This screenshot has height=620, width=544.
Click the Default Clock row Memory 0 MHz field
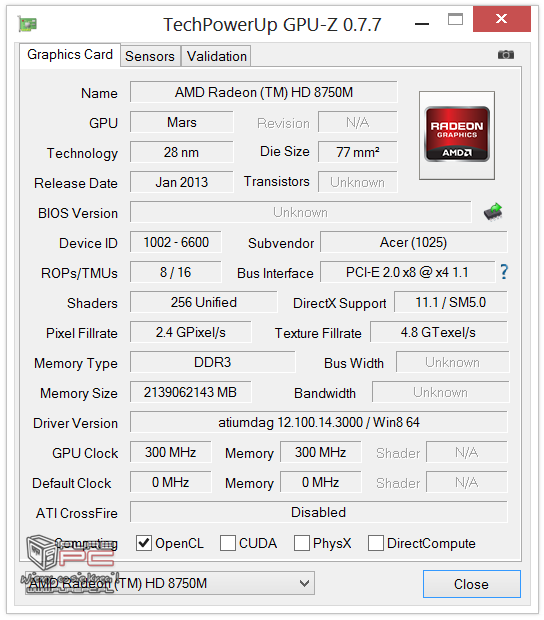pos(321,483)
